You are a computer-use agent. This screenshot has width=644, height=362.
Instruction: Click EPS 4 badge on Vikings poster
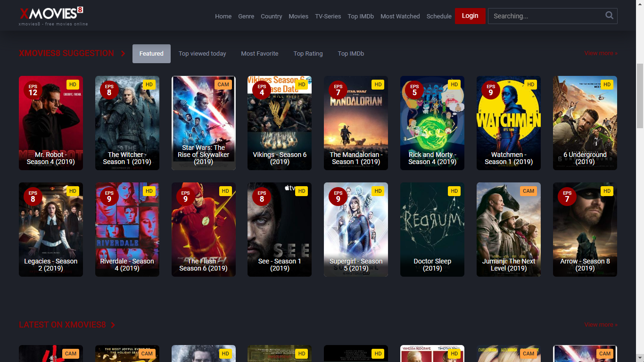point(262,90)
